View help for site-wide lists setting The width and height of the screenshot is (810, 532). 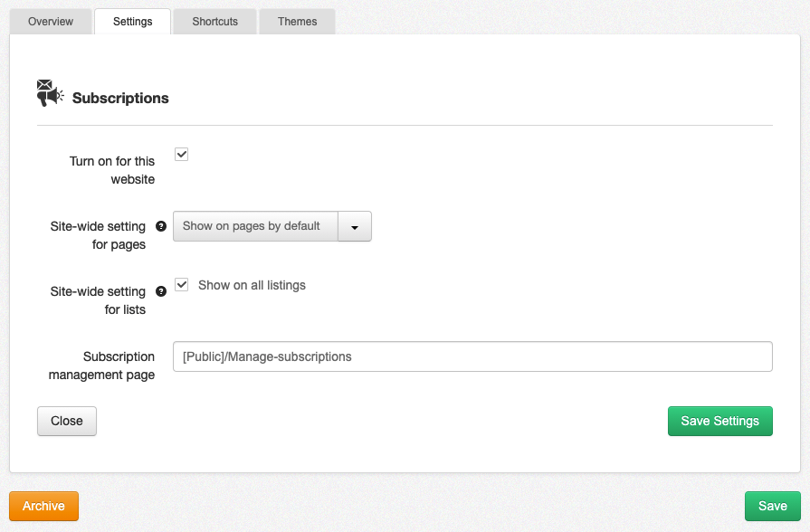(161, 291)
